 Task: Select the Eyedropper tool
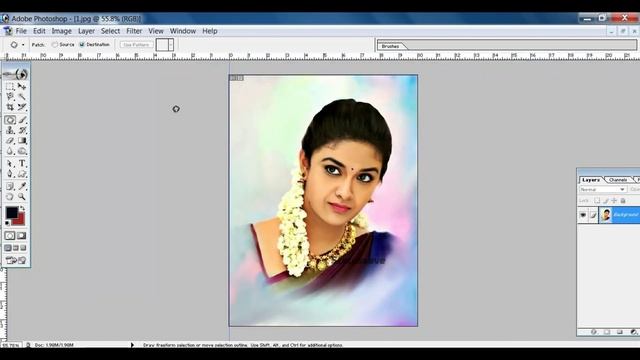pyautogui.click(x=22, y=187)
